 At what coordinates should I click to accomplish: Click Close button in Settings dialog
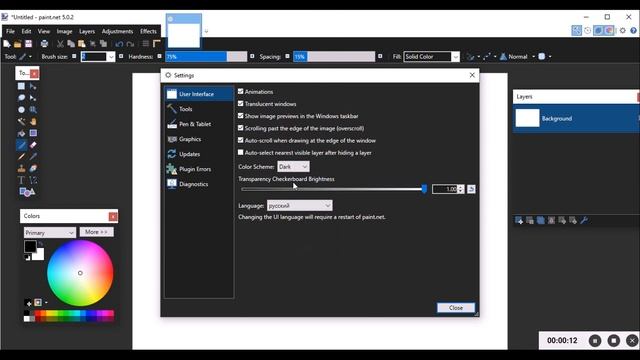pyautogui.click(x=456, y=308)
